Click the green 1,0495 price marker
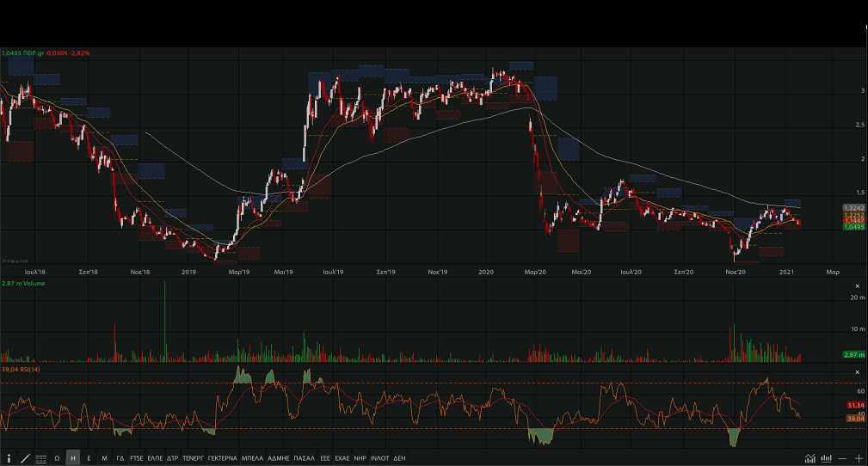This screenshot has height=466, width=868. tap(853, 227)
